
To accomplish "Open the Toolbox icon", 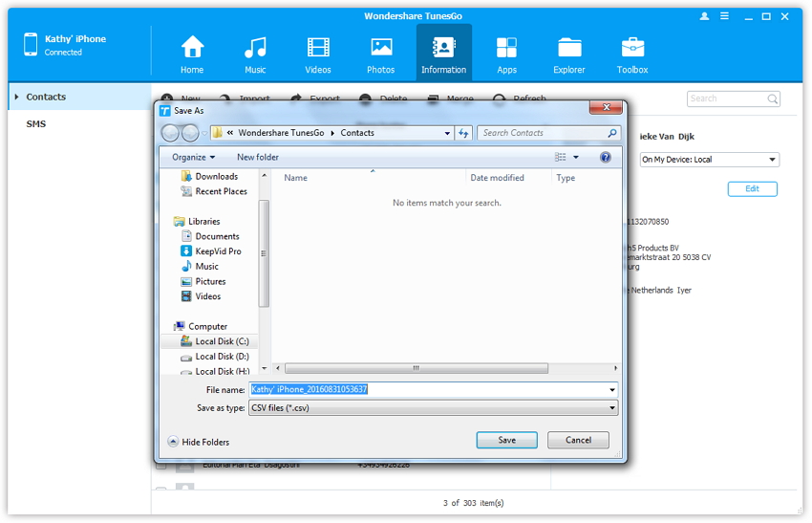I will (632, 48).
